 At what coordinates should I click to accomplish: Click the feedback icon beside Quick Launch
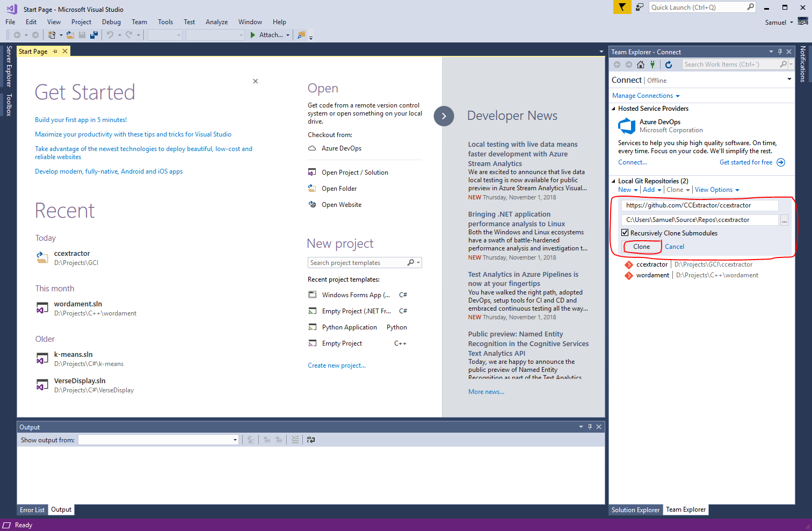[x=640, y=7]
